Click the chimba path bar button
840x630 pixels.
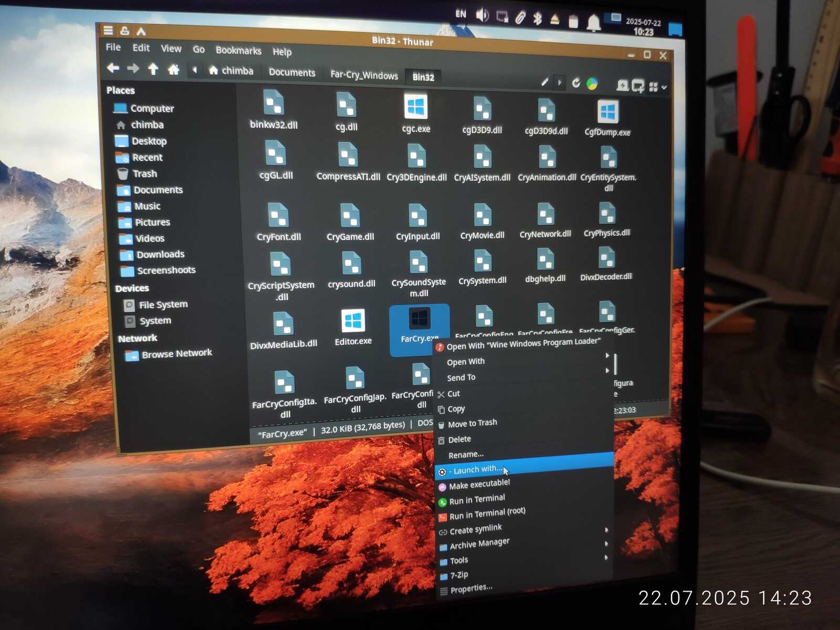coord(232,71)
